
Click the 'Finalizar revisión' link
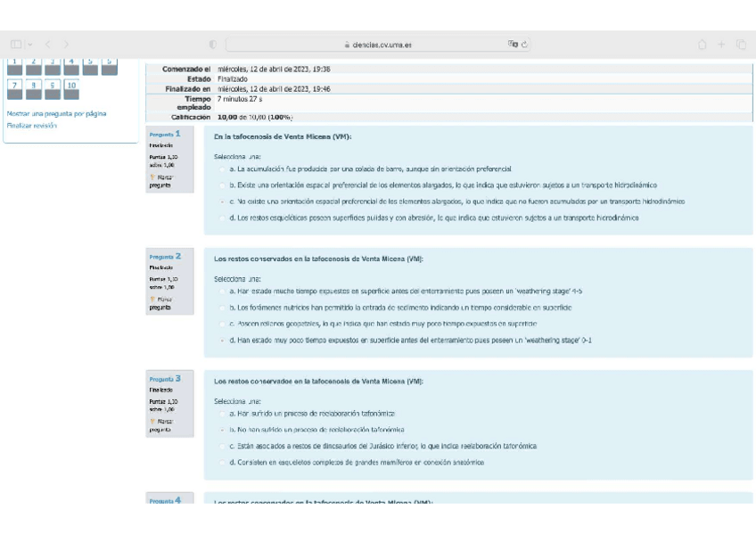click(32, 126)
